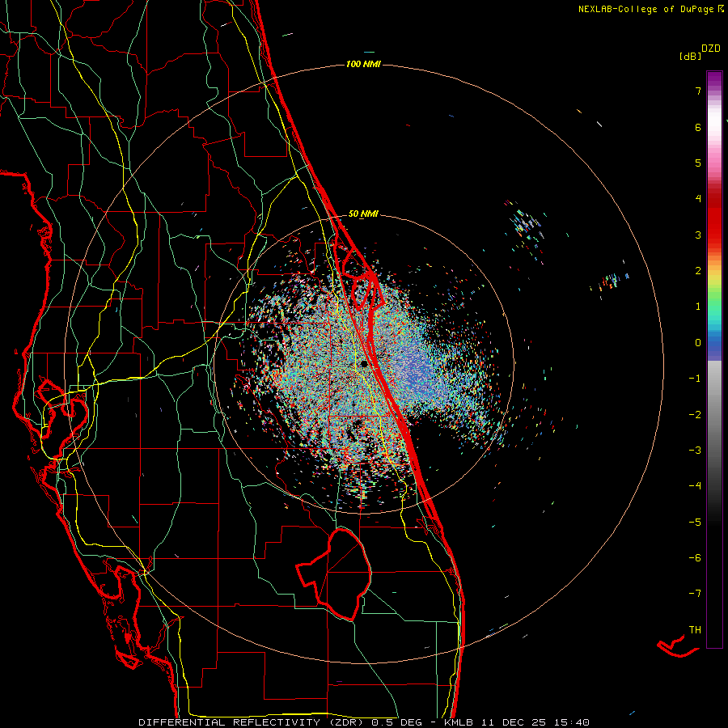The image size is (728, 728).
Task: Click the 50 NMI range ring label
Action: [x=363, y=214]
